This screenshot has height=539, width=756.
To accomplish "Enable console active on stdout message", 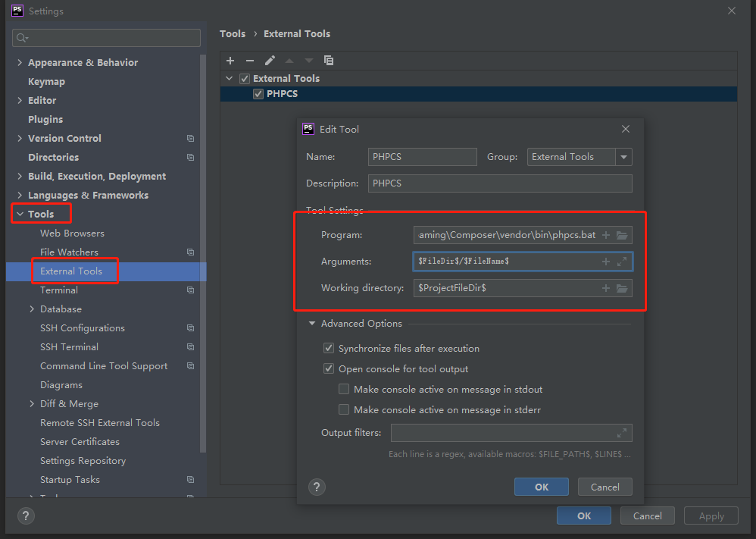I will 344,389.
